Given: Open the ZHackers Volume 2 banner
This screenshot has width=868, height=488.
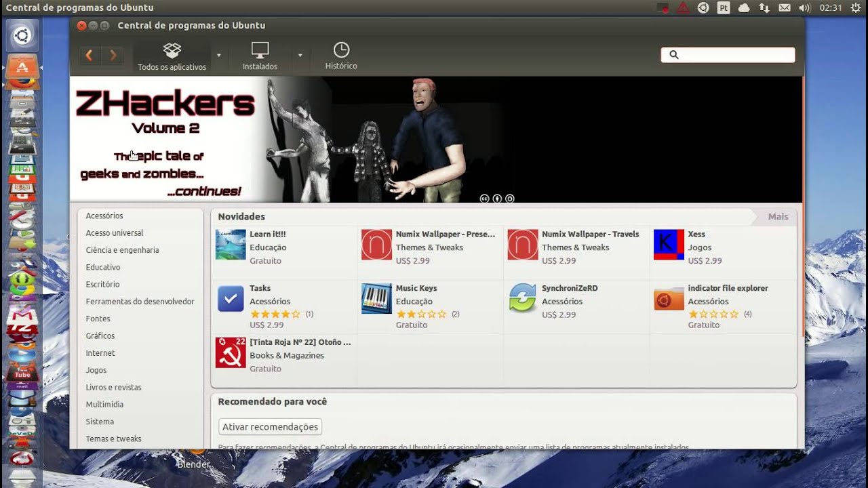Looking at the screenshot, I should coord(436,139).
